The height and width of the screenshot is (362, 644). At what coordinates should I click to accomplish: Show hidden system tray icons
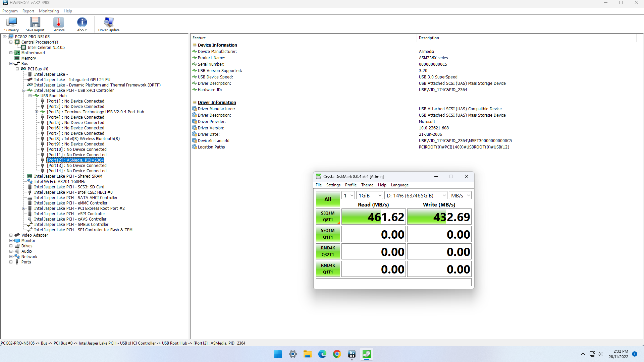click(x=583, y=354)
